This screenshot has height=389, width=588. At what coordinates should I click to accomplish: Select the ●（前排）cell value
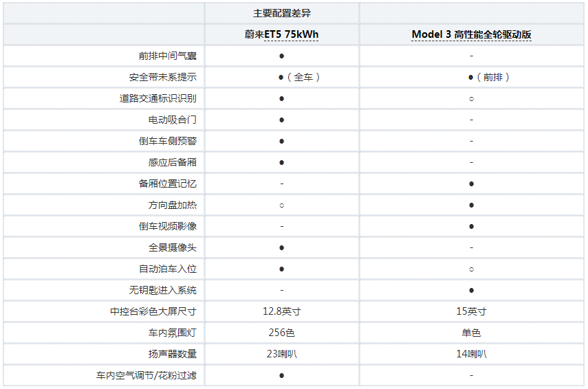pos(489,77)
